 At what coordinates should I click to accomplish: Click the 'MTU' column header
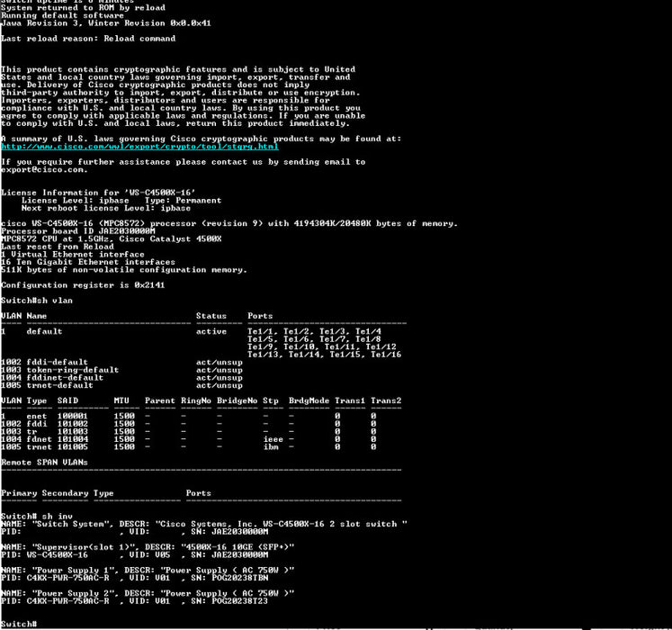click(121, 401)
